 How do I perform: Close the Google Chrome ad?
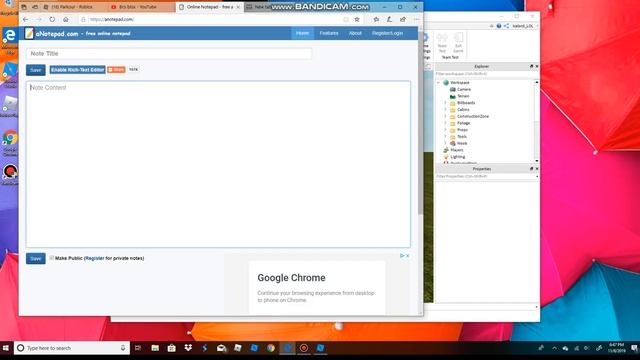click(x=407, y=256)
